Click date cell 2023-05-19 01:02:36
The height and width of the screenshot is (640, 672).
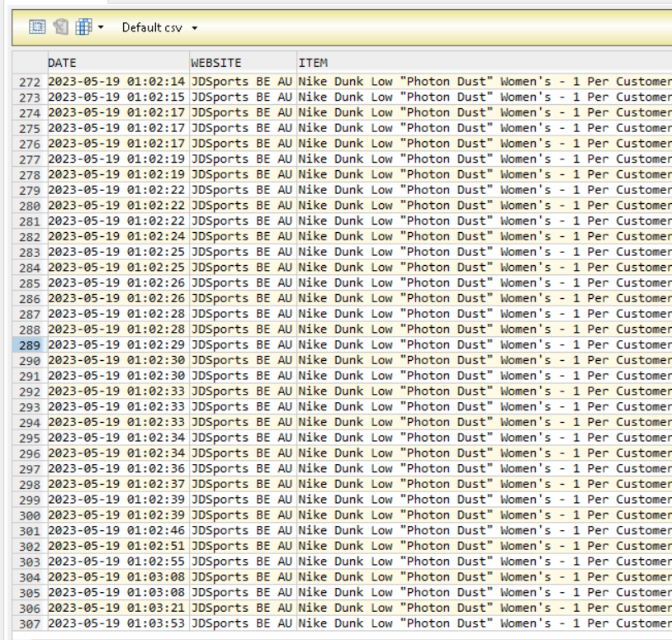118,468
